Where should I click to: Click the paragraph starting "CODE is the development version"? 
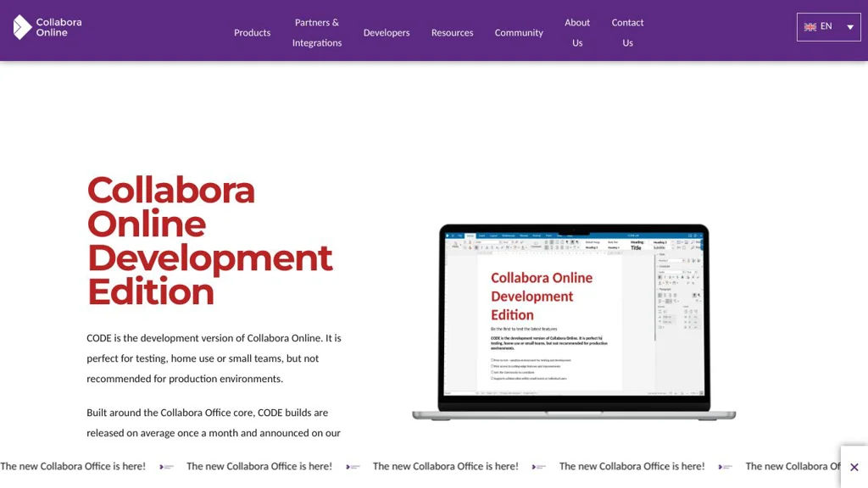[x=214, y=358]
